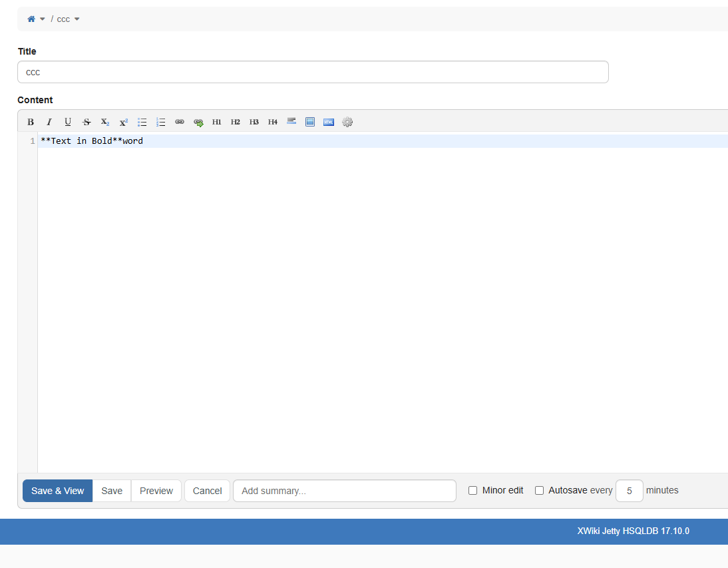Viewport: 728px width, 568px height.
Task: Open the dropdown arrow next to ccc breadcrumb
Action: pos(77,19)
